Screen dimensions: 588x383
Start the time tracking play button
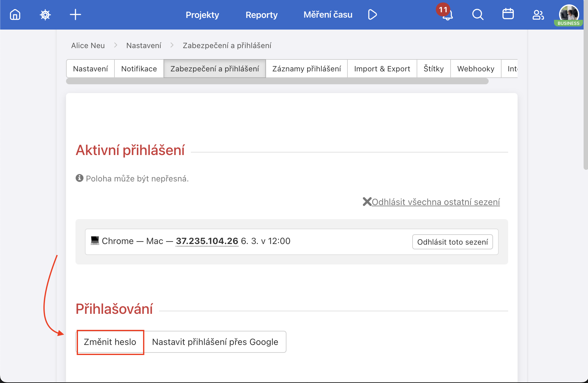(372, 14)
